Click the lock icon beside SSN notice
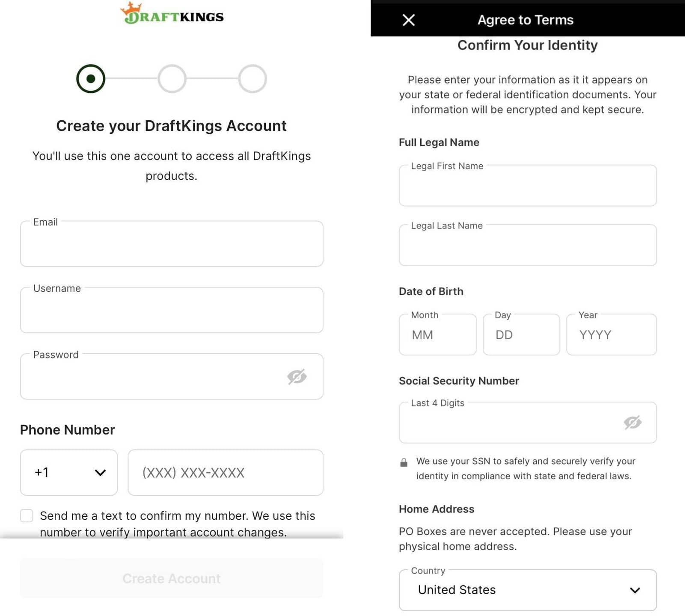The width and height of the screenshot is (686, 616). 404,462
